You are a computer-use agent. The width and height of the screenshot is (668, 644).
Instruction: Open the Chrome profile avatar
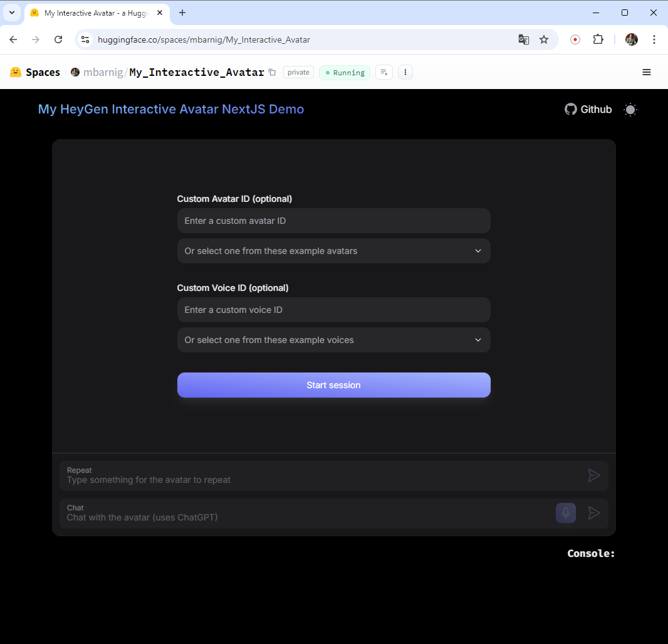point(632,40)
